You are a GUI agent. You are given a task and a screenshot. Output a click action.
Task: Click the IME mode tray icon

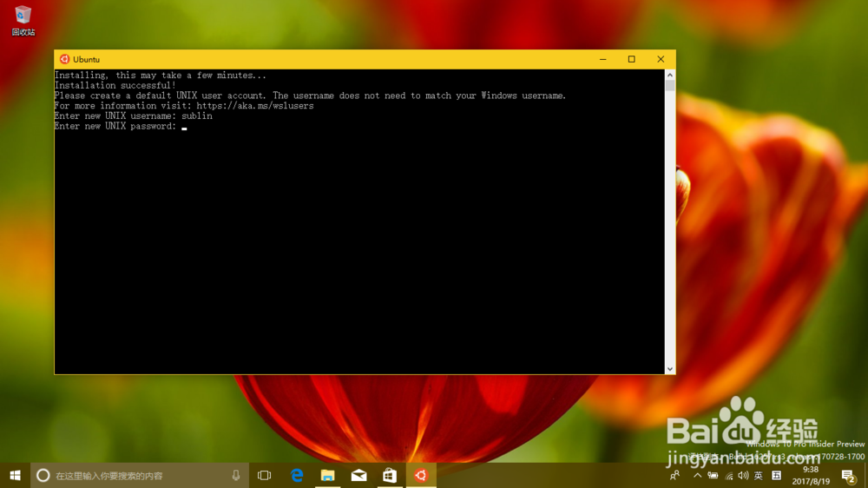(776, 475)
